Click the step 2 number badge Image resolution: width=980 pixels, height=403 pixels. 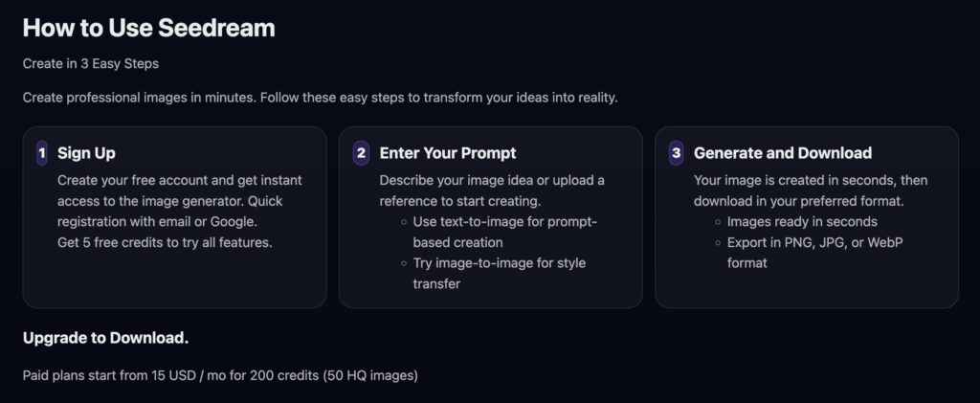click(x=361, y=152)
